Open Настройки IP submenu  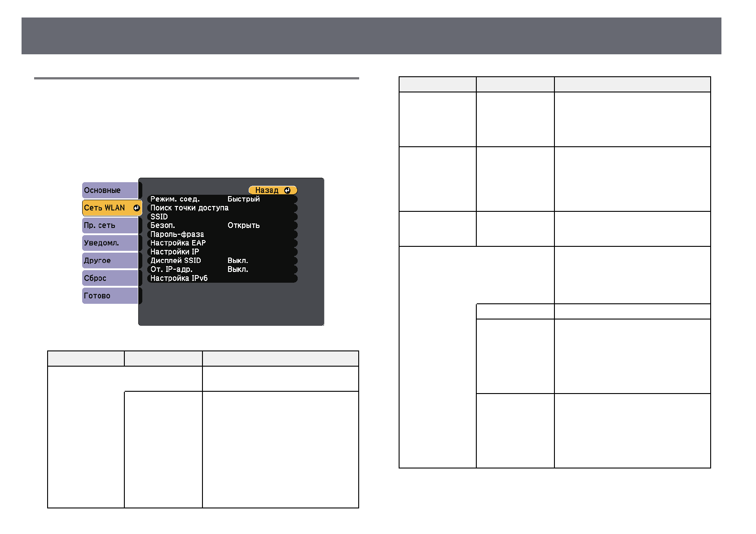[174, 252]
